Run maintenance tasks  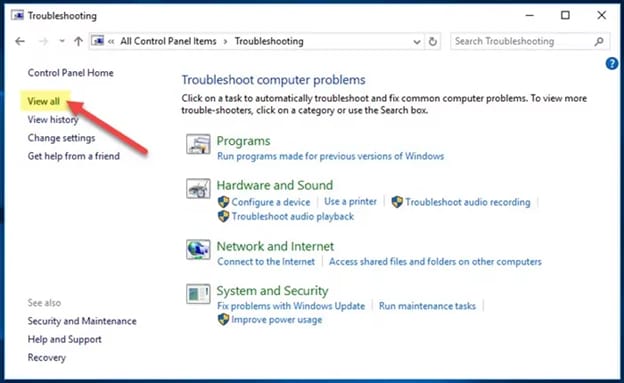tap(427, 306)
